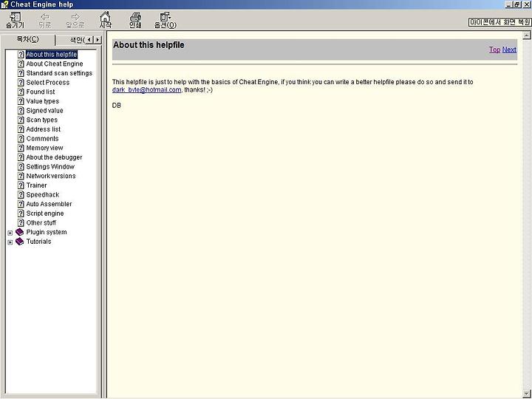The width and height of the screenshot is (532, 399).
Task: Click the page icon beside Value types
Action: [x=21, y=101]
